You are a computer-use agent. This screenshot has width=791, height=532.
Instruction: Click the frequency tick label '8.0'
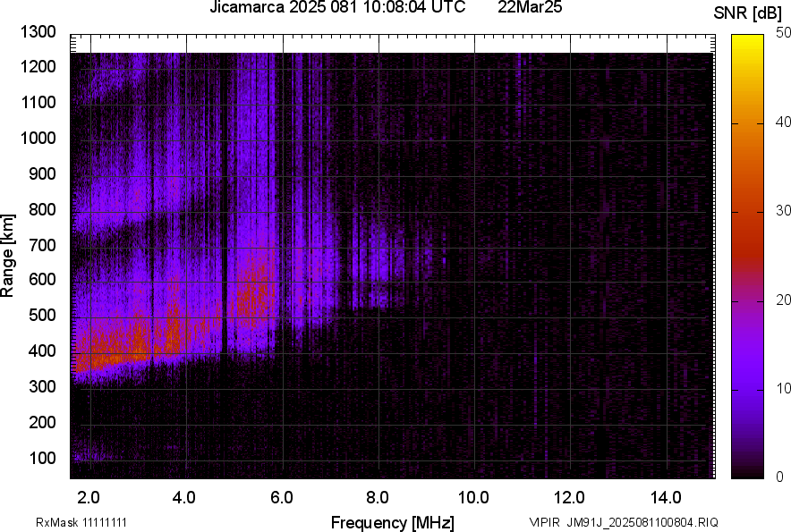coord(378,498)
